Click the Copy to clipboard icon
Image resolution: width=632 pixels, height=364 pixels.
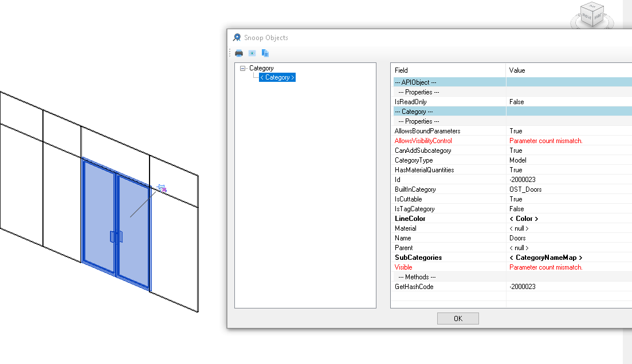click(x=265, y=53)
